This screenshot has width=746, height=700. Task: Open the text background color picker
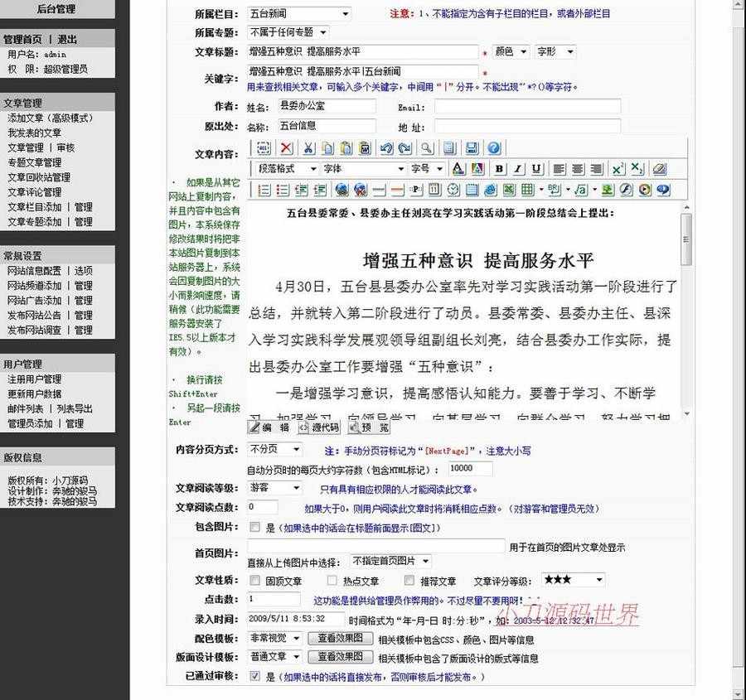pos(477,169)
